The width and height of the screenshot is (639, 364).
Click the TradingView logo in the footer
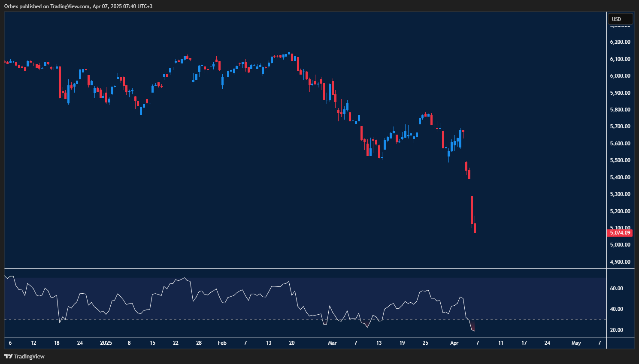click(x=24, y=356)
